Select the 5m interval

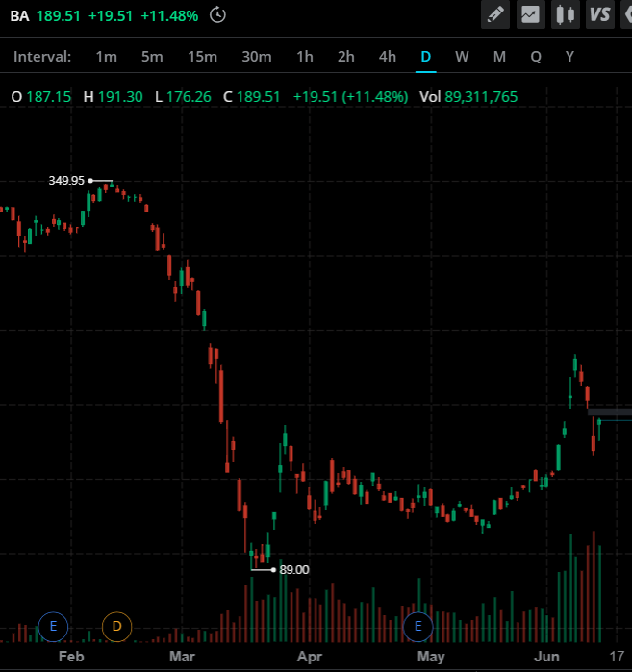point(152,57)
